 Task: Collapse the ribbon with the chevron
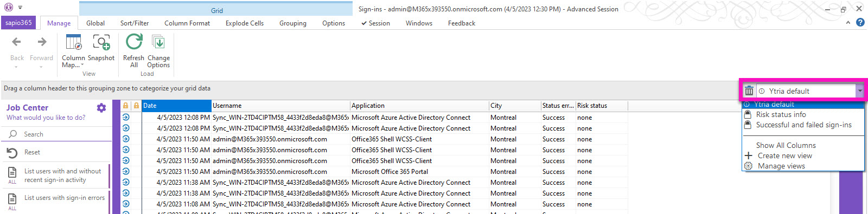848,23
